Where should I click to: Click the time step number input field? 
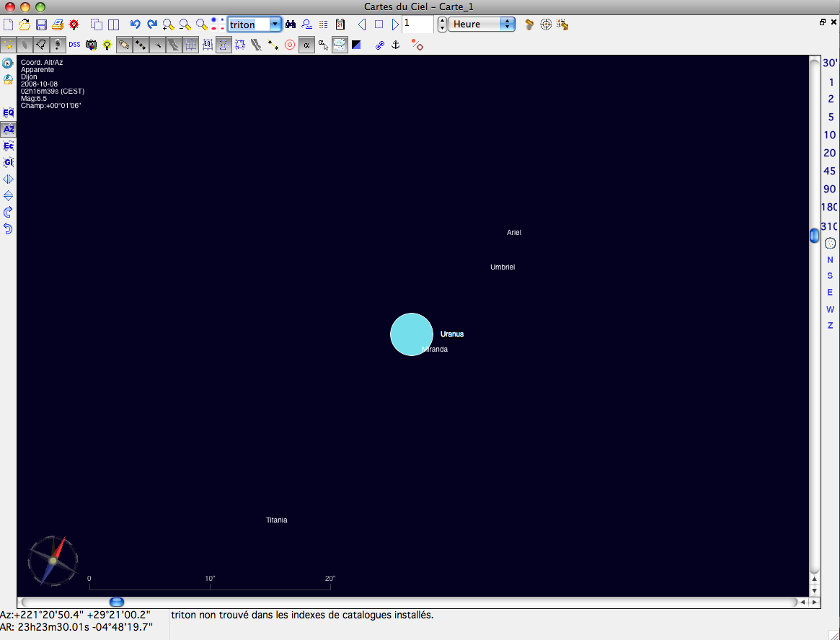(x=417, y=25)
